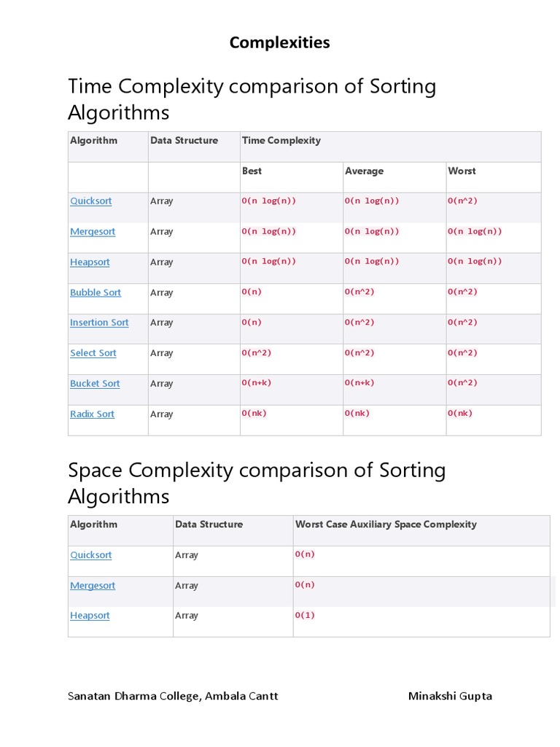
Task: Click the Bucket Sort link
Action: click(95, 384)
